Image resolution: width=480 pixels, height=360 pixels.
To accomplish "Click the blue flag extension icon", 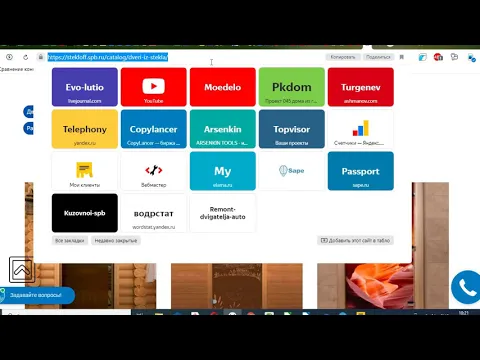I will 422,57.
